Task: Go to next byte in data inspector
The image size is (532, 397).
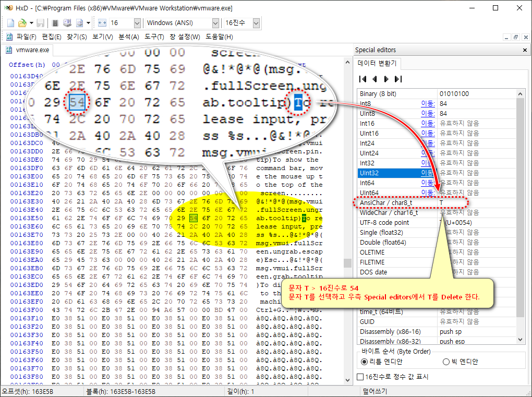Action: [x=386, y=79]
